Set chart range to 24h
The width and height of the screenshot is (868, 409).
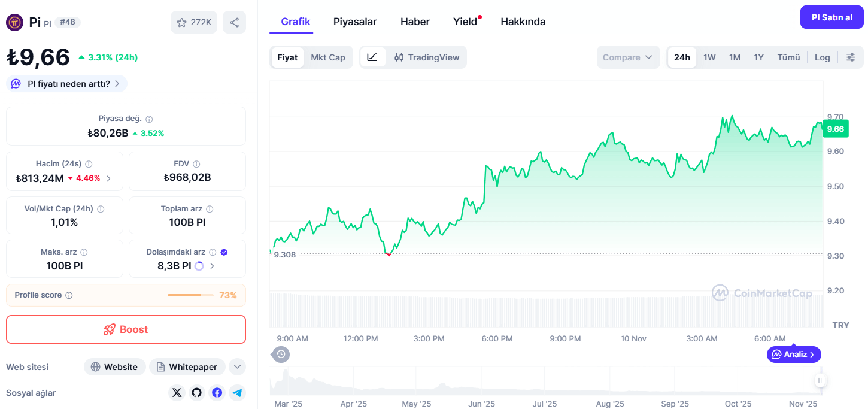tap(682, 57)
